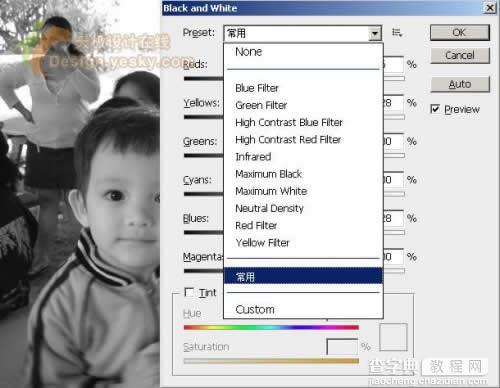Select the Red Filter preset
This screenshot has width=500, height=388.
click(256, 226)
